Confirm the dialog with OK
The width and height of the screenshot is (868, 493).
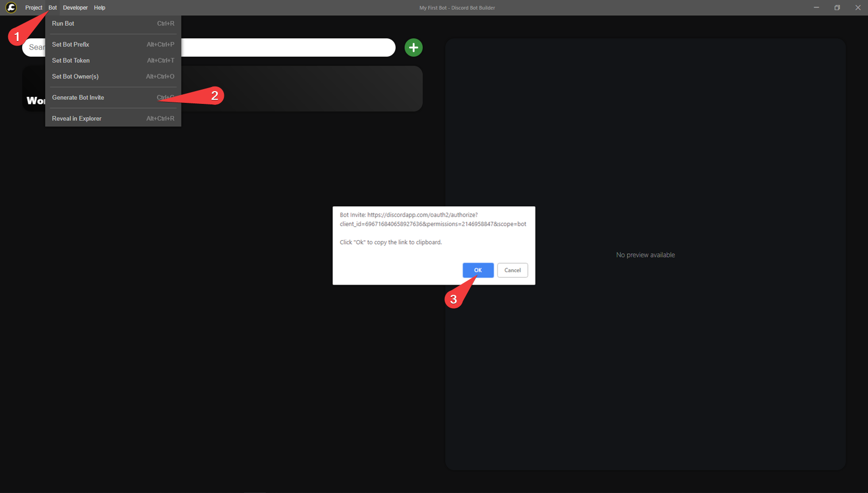click(x=478, y=270)
